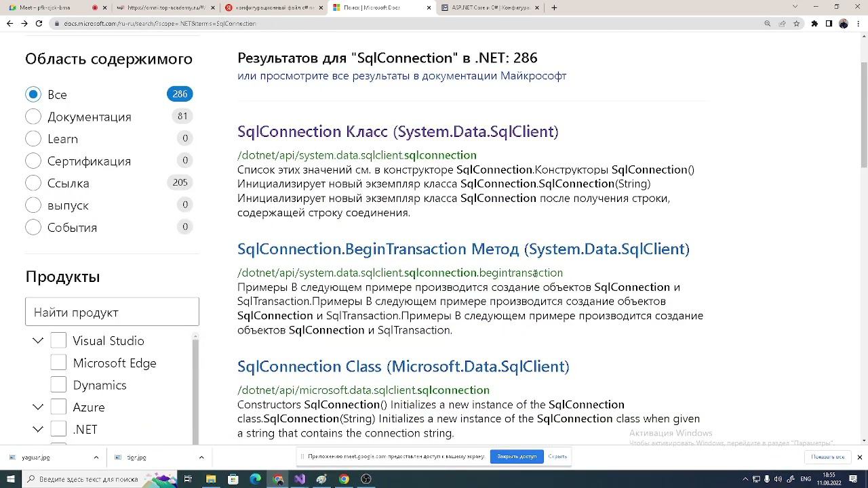Click 'Показать все' downloads button
This screenshot has width=868, height=488.
827,457
